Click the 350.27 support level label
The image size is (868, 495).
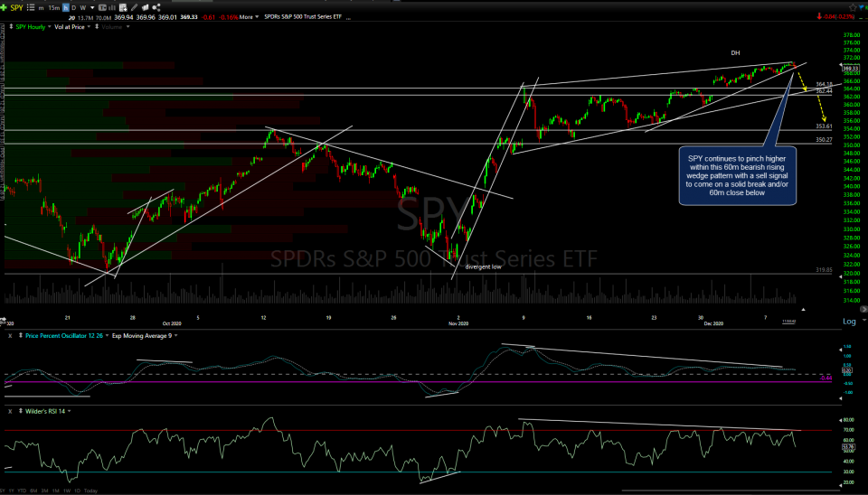(824, 140)
